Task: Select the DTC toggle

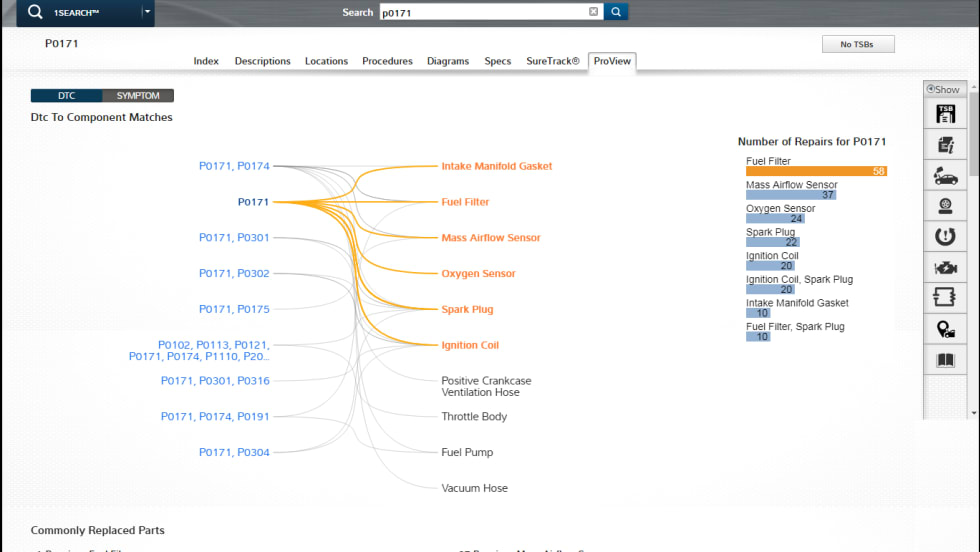Action: (66, 96)
